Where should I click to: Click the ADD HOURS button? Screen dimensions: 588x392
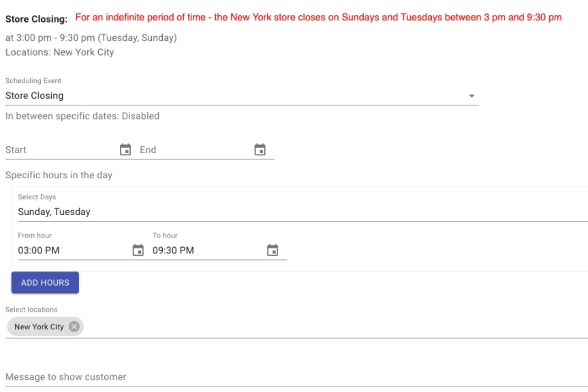coord(45,282)
